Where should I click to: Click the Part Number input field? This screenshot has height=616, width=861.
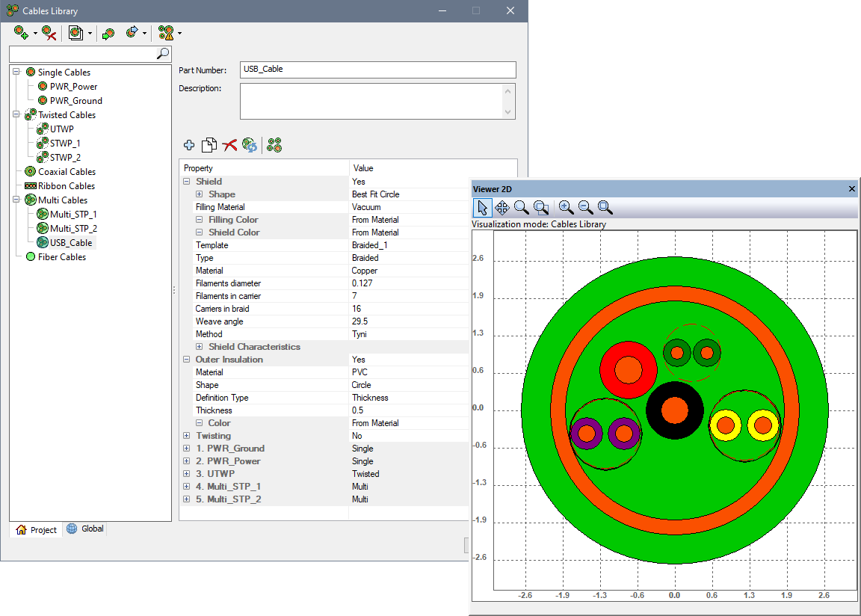(x=377, y=70)
